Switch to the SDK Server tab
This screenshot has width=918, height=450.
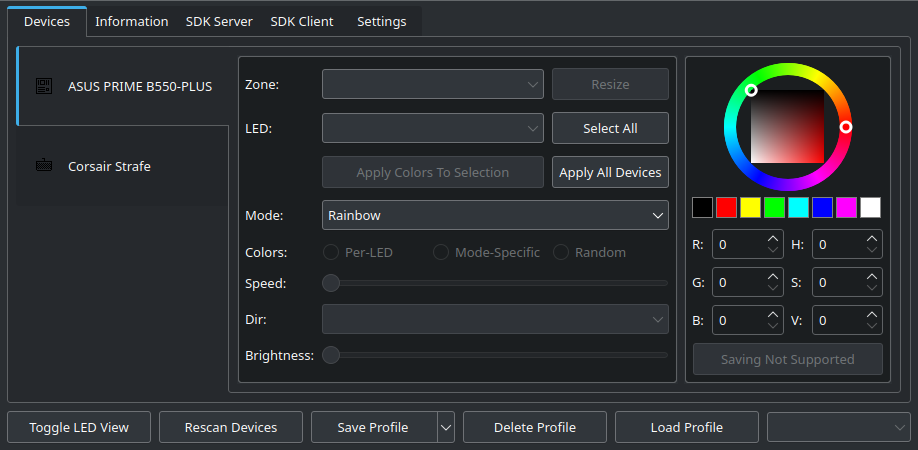click(x=219, y=21)
